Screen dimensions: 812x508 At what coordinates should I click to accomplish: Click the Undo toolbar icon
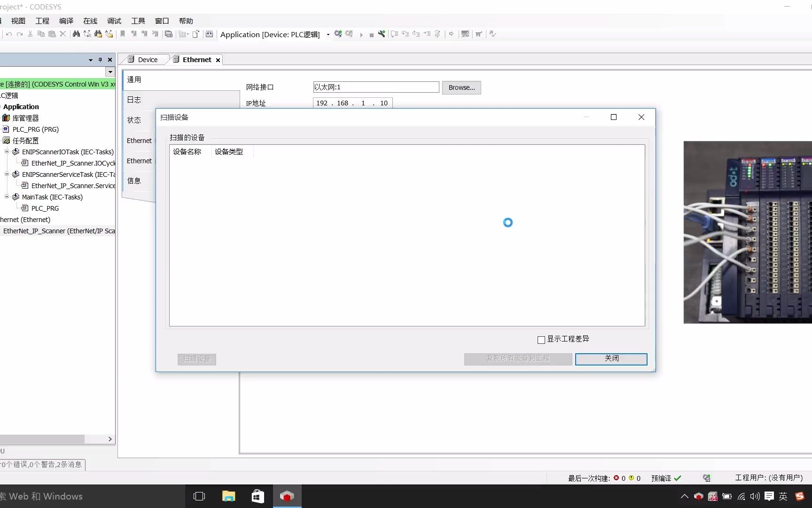(8, 34)
